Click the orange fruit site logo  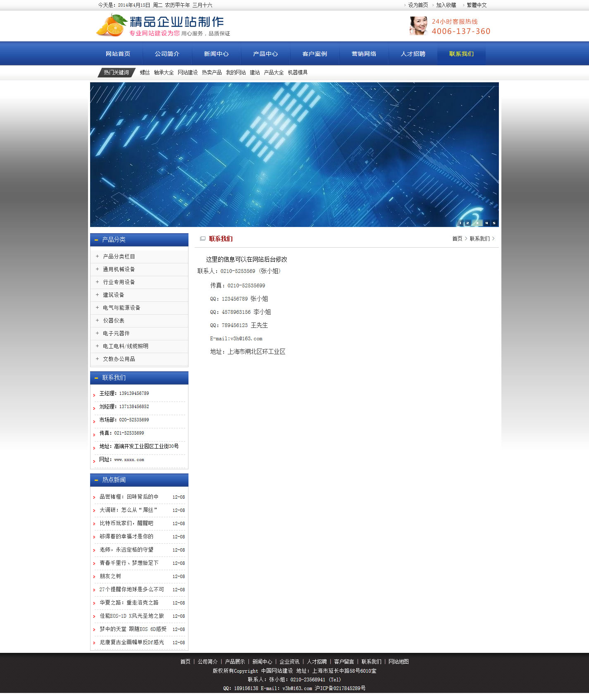coord(111,26)
